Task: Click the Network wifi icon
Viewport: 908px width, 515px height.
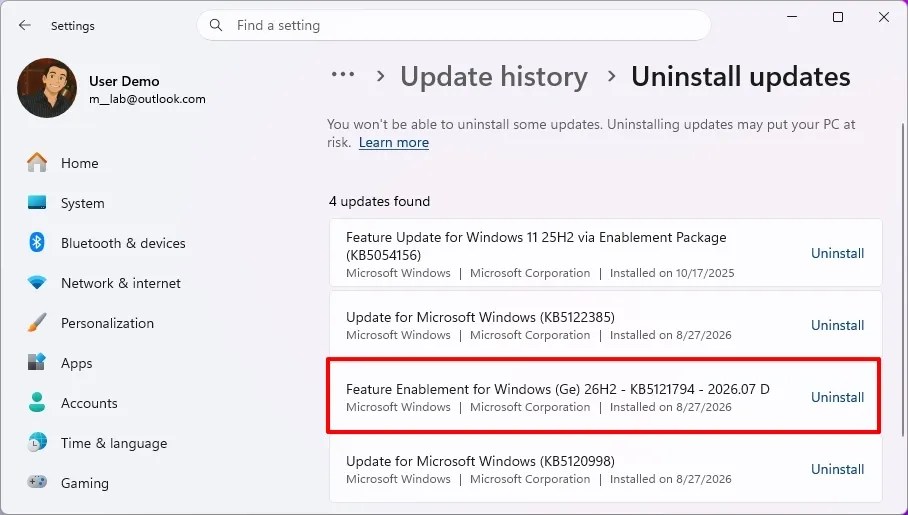Action: (x=37, y=283)
